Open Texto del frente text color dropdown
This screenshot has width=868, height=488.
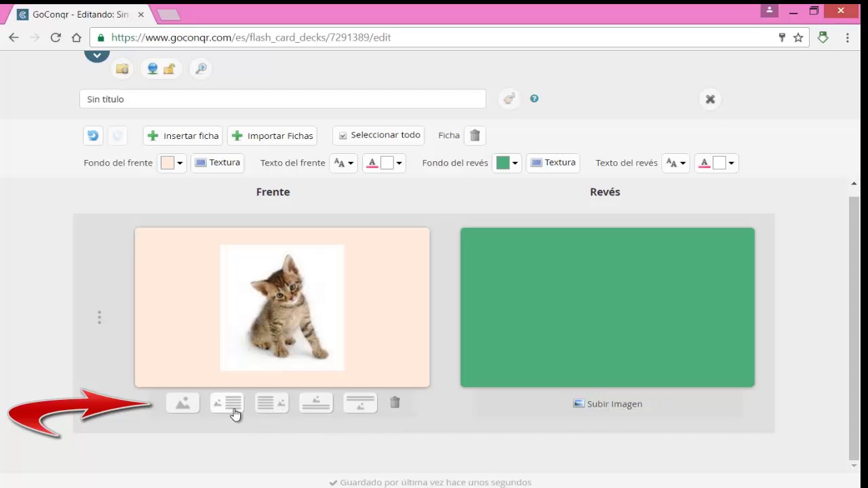[399, 163]
